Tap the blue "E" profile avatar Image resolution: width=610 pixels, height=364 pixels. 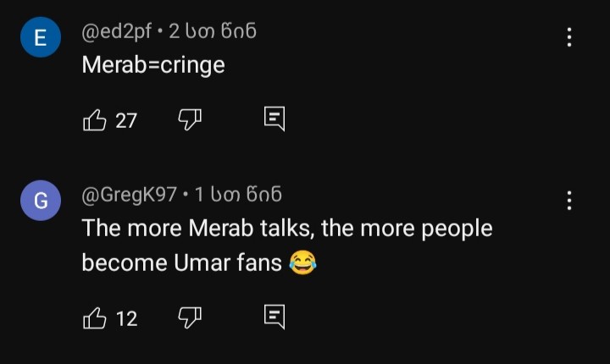click(41, 41)
